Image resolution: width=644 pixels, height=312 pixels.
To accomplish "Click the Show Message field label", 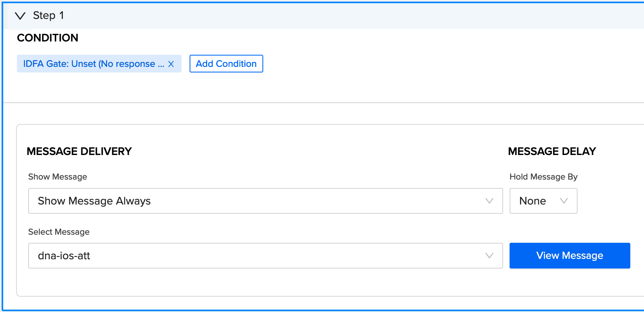I will coord(58,177).
